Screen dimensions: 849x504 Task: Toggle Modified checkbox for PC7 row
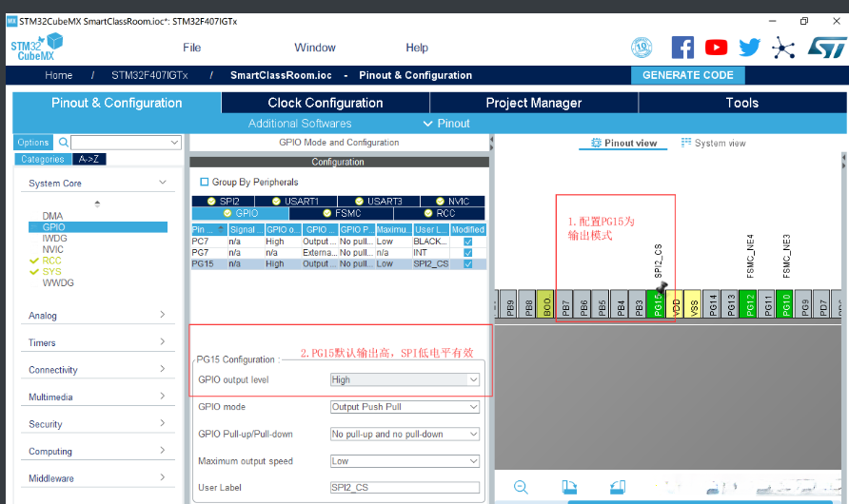click(468, 242)
